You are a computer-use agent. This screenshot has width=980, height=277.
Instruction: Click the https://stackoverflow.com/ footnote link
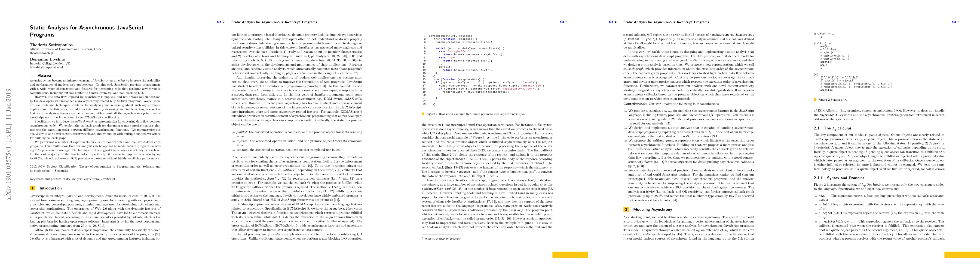coord(442,239)
